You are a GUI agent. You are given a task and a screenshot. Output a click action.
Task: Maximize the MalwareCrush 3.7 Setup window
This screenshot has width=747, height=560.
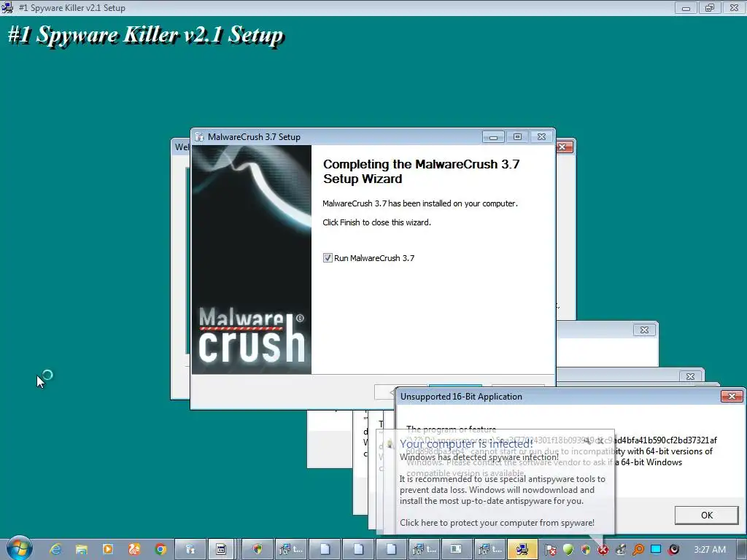tap(517, 137)
